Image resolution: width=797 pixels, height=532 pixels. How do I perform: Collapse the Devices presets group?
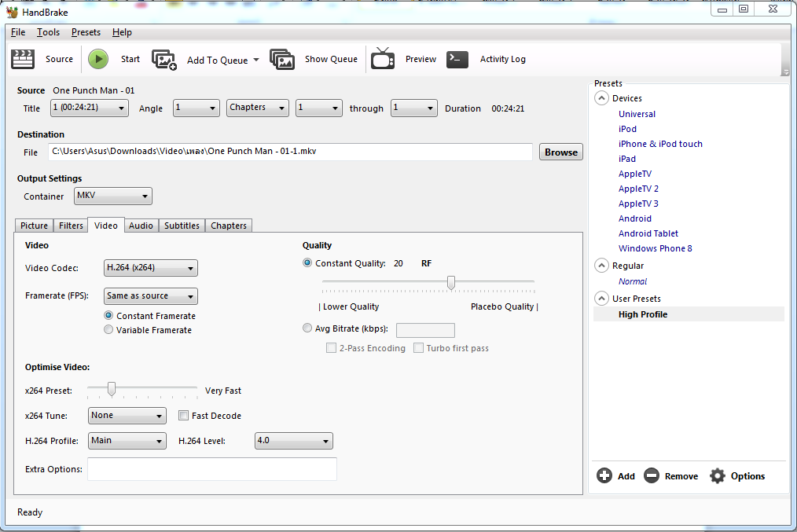point(602,98)
